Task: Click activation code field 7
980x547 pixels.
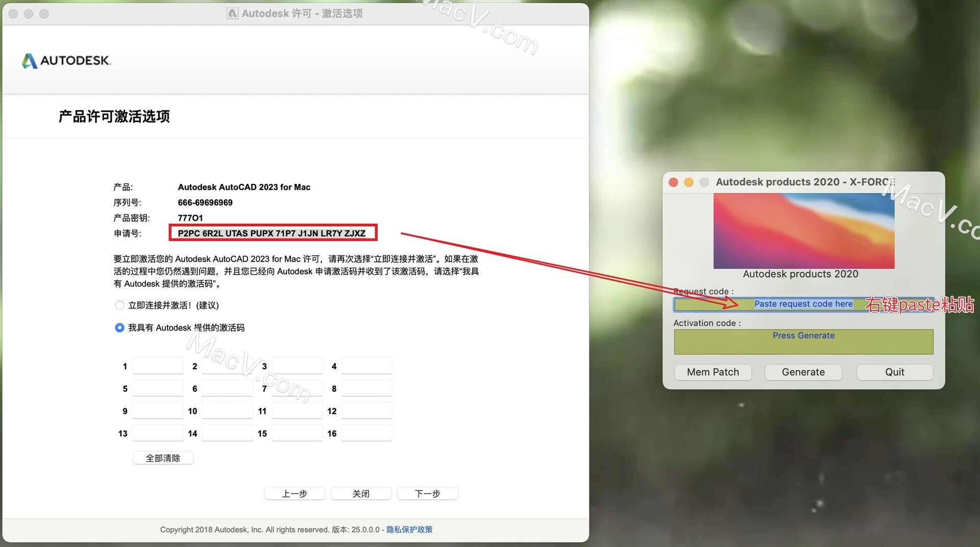Action: point(297,389)
